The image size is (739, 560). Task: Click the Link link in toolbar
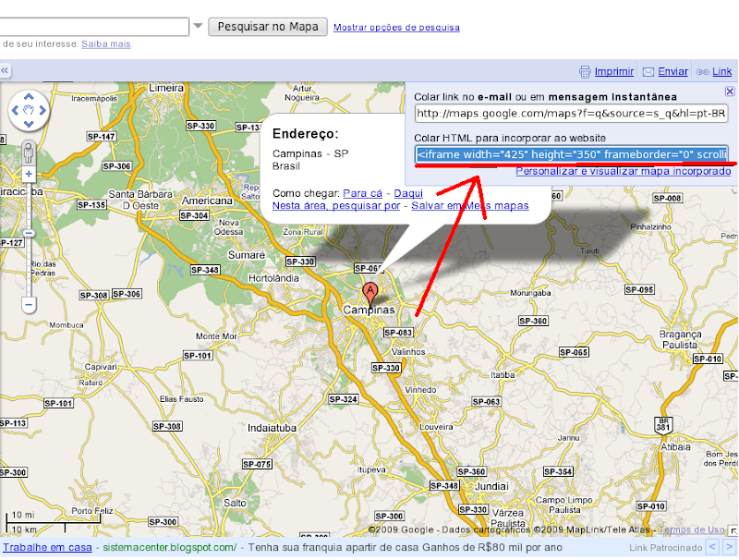tap(721, 71)
